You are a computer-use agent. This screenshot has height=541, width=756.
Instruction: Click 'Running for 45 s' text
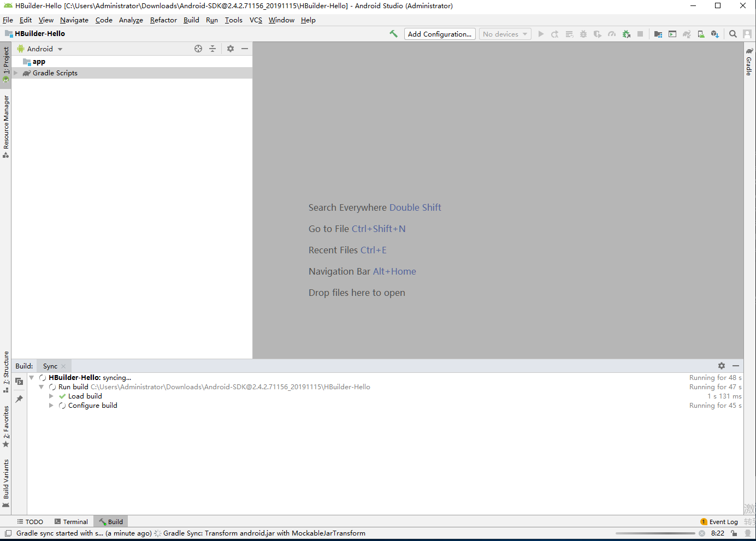(x=716, y=406)
